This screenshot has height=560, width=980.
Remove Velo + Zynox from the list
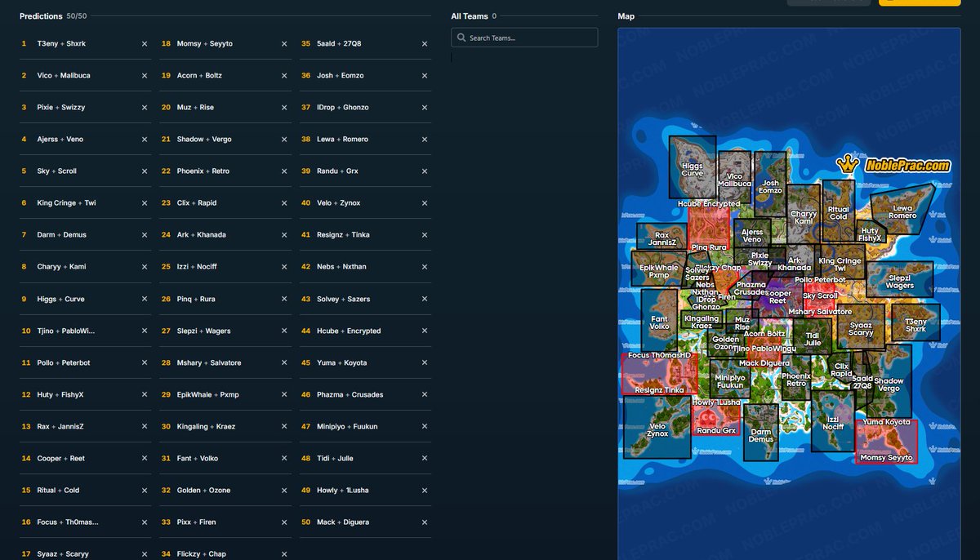(425, 203)
